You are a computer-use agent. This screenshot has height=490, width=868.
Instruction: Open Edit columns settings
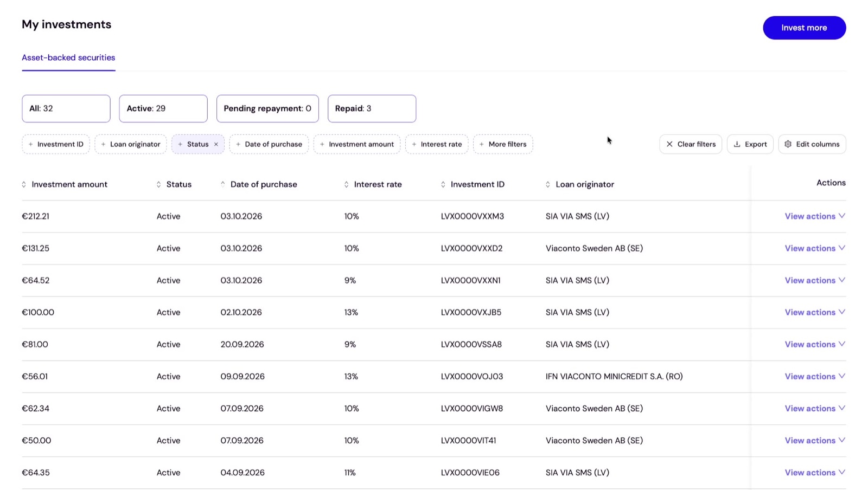pos(812,144)
